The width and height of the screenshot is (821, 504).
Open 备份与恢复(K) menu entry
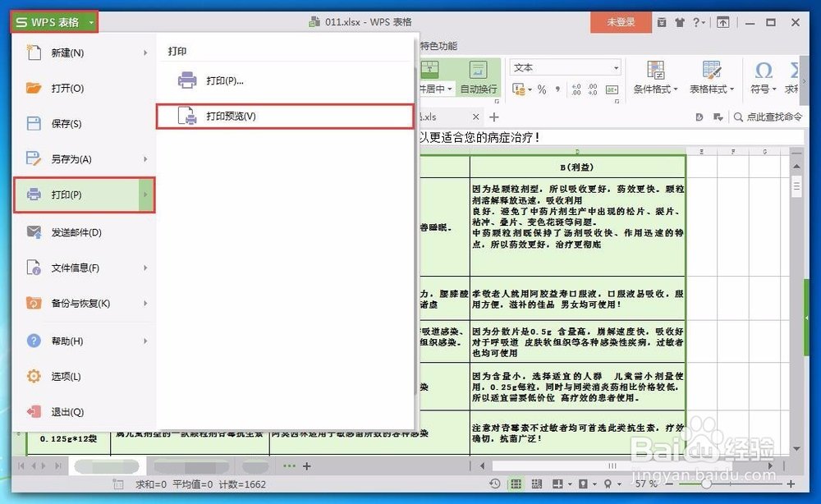(x=84, y=304)
